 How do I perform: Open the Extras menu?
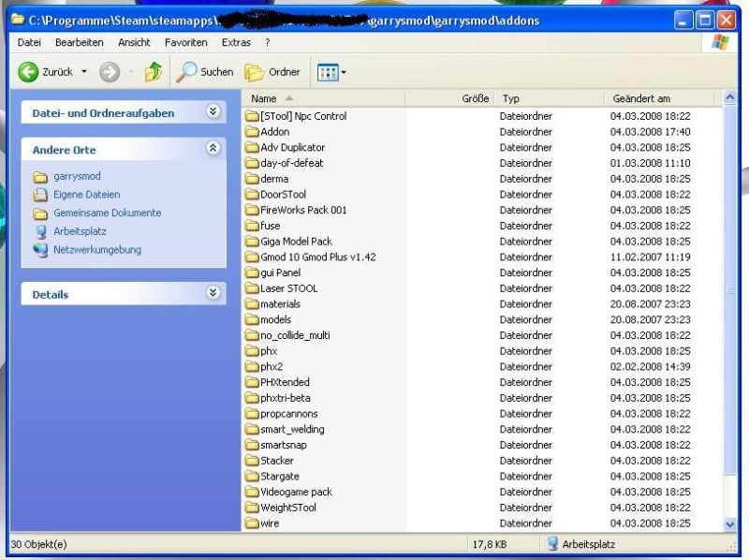(x=236, y=42)
